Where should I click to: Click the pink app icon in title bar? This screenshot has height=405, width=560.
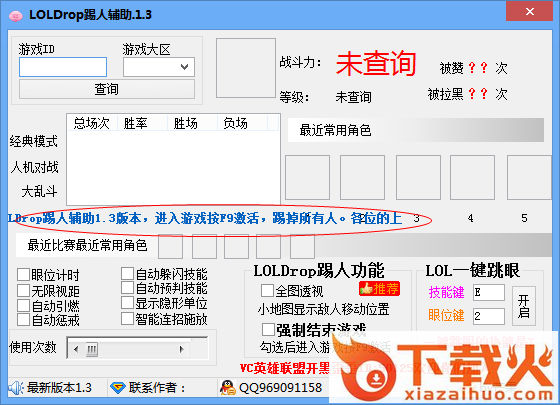15,15
